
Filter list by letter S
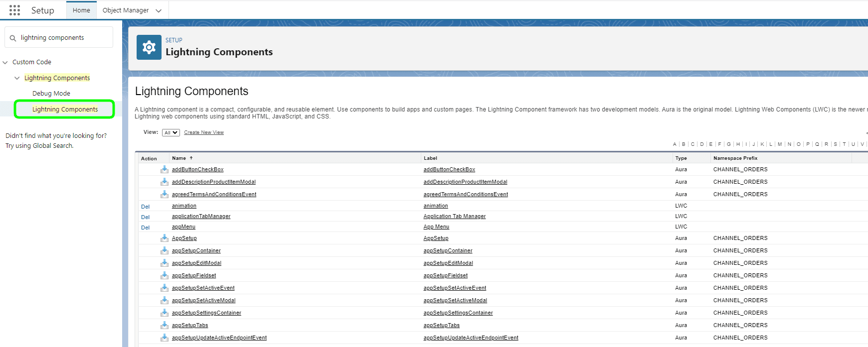click(835, 144)
